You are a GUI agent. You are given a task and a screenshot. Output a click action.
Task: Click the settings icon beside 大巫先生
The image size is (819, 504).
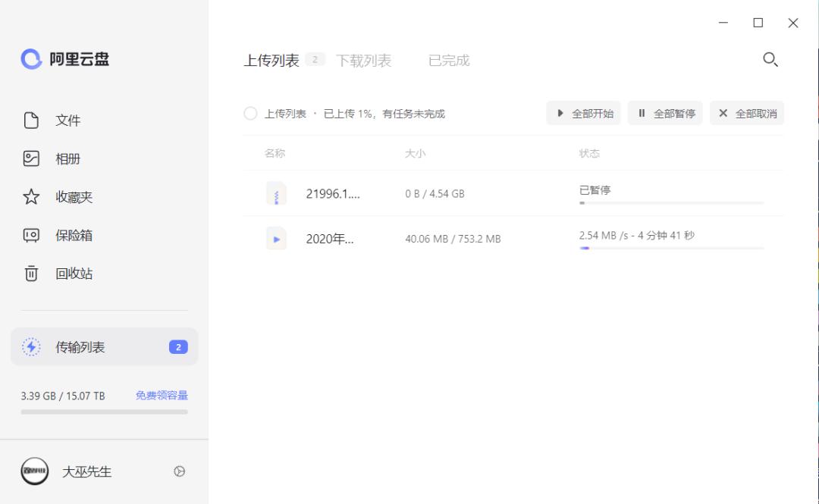pos(179,471)
